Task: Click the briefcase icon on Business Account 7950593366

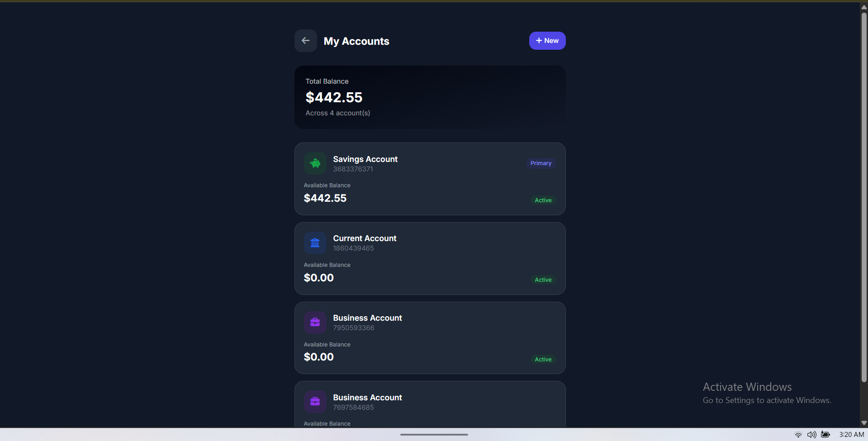Action: click(315, 322)
